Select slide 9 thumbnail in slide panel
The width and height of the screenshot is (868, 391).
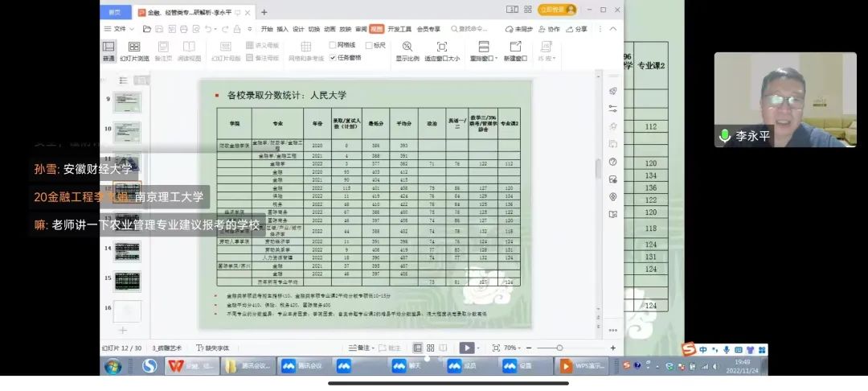(127, 102)
